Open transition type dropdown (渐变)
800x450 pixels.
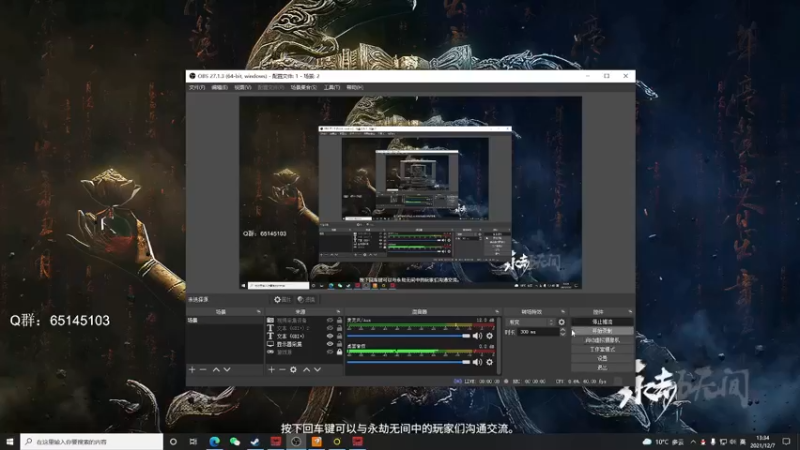(x=531, y=322)
